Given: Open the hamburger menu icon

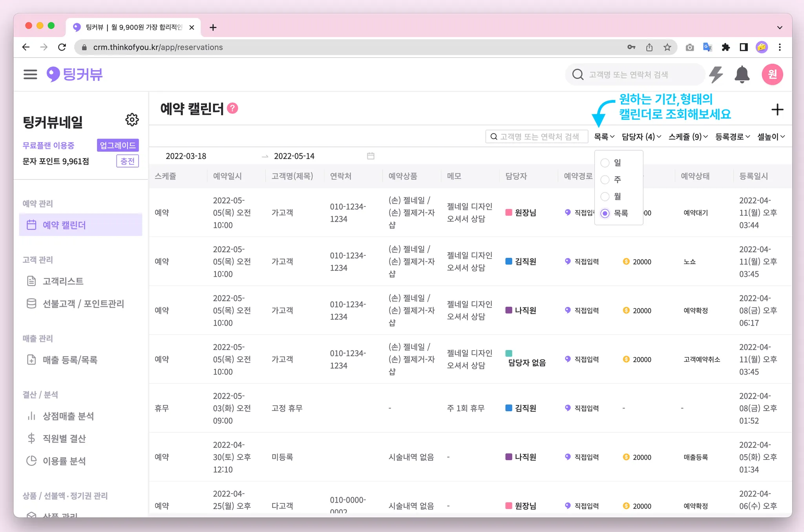Looking at the screenshot, I should click(30, 74).
